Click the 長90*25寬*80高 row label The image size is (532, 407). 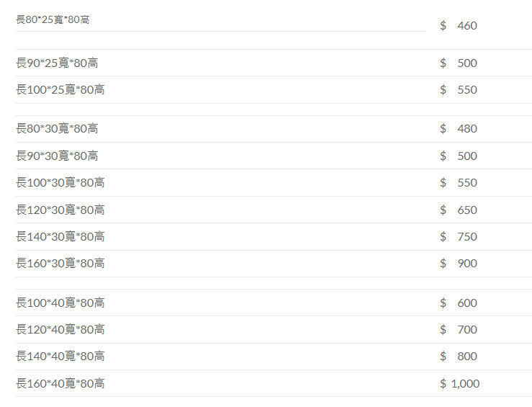click(57, 63)
